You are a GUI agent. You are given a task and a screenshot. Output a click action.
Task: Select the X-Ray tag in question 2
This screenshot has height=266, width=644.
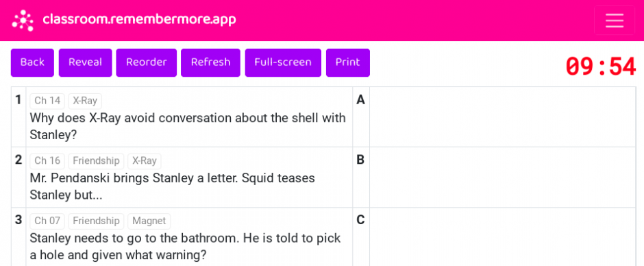(145, 160)
